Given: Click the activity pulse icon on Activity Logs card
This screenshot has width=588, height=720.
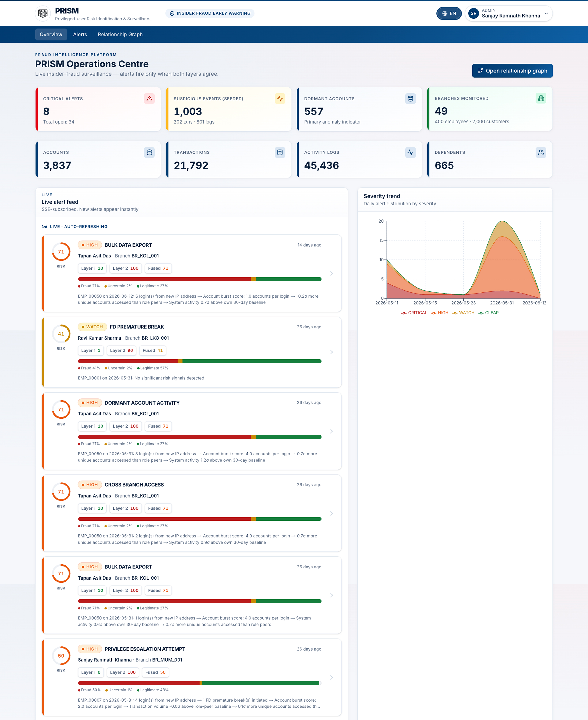Looking at the screenshot, I should pyautogui.click(x=410, y=153).
